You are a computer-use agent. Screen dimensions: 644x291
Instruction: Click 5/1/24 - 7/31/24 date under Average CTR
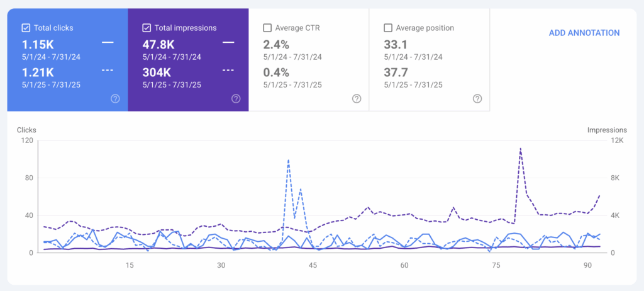pos(292,57)
